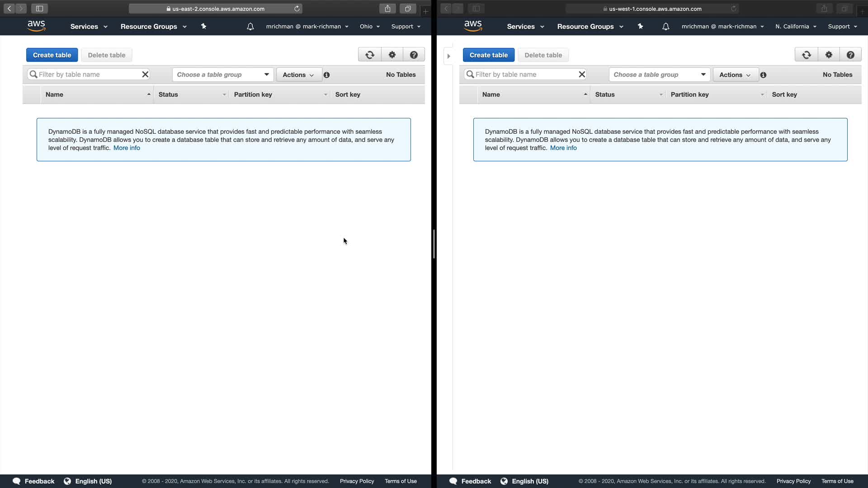Click Filter by table name field on right
This screenshot has height=488, width=868.
pyautogui.click(x=524, y=75)
